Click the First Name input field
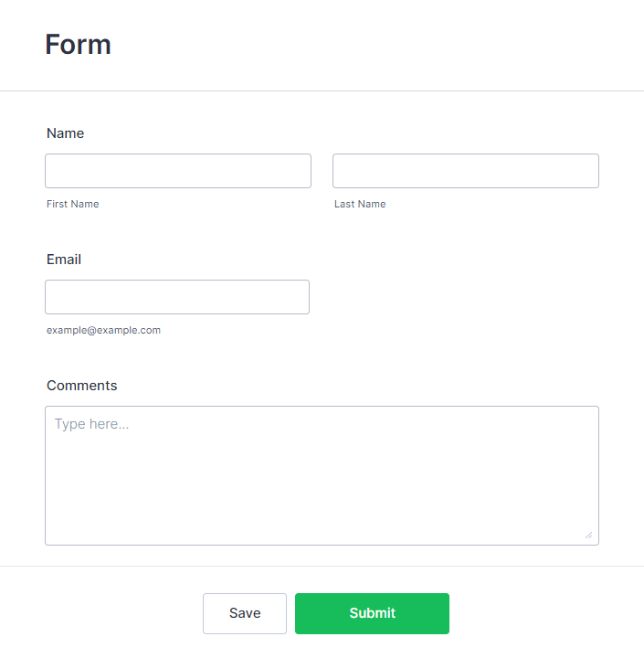Screen dimensions: 644x658 pos(178,171)
